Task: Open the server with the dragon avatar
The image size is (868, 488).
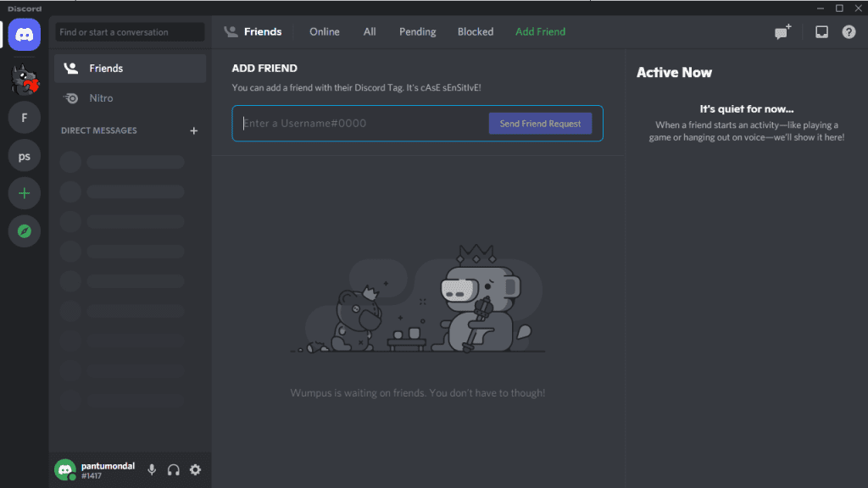Action: coord(25,79)
